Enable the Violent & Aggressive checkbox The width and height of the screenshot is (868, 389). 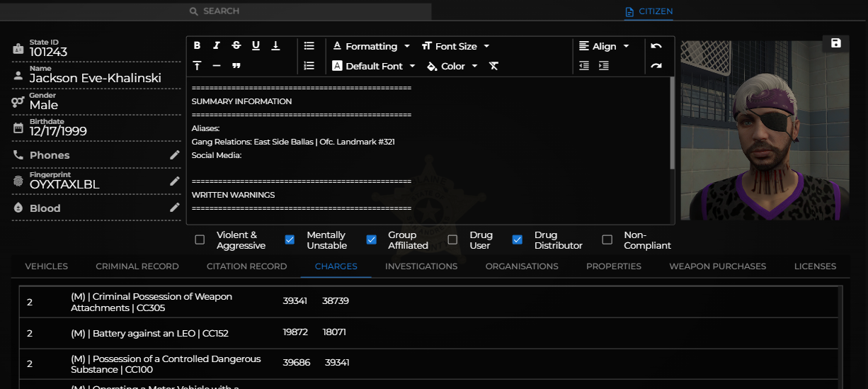200,240
